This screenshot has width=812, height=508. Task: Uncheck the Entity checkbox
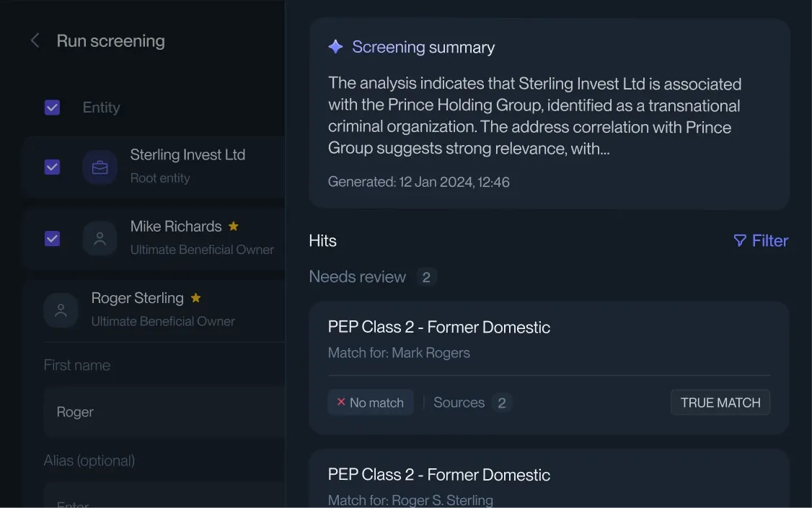(x=52, y=107)
